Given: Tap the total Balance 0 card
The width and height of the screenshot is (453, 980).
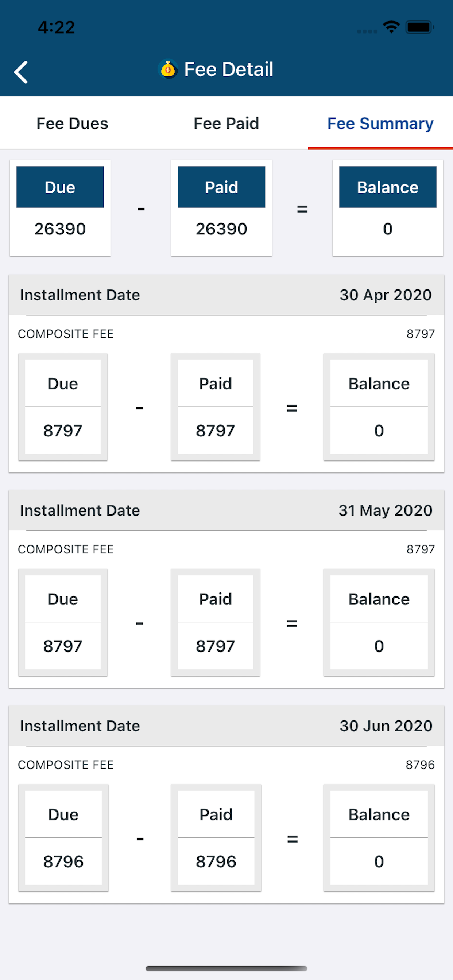Looking at the screenshot, I should point(387,208).
